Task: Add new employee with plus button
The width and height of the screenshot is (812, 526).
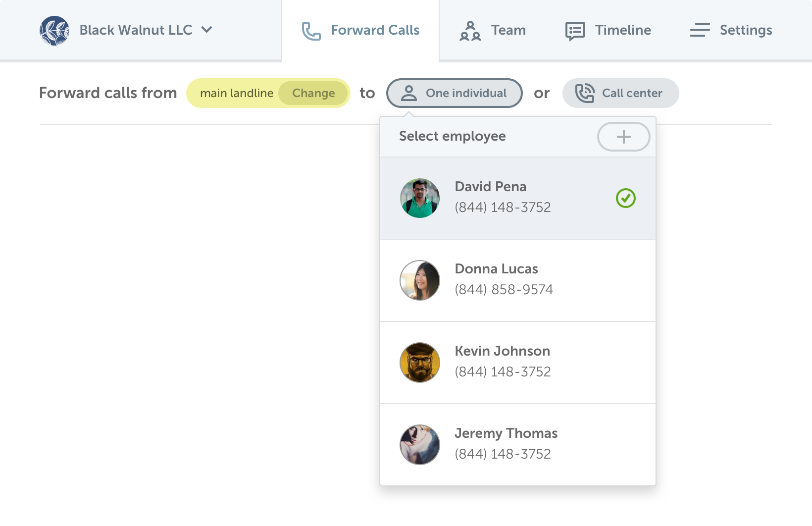Action: pyautogui.click(x=624, y=137)
